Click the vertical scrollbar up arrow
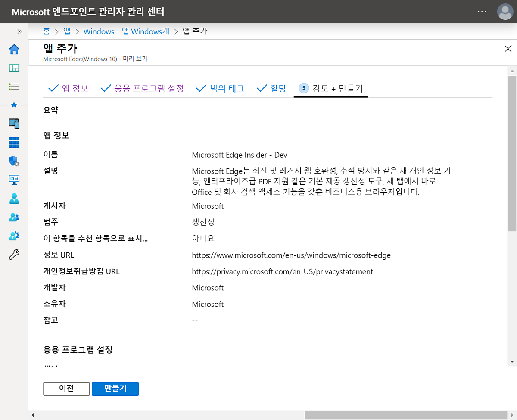The width and height of the screenshot is (517, 420). coord(512,71)
